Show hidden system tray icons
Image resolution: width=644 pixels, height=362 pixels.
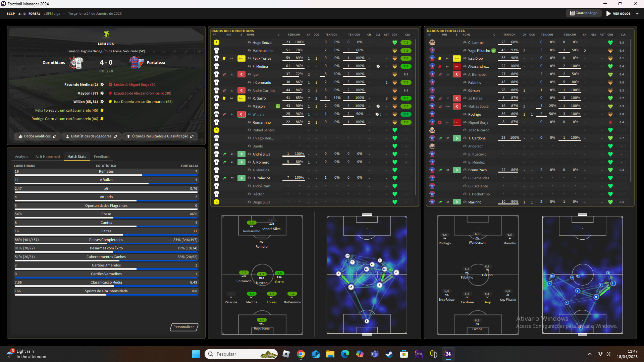[x=589, y=354]
